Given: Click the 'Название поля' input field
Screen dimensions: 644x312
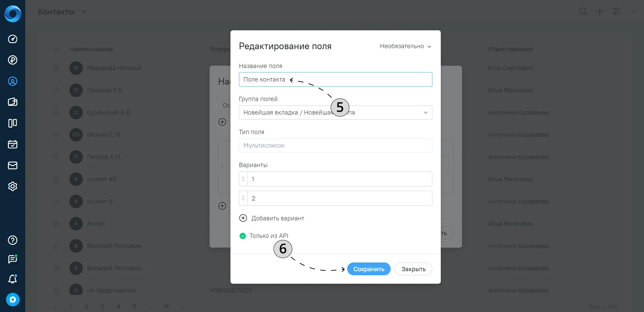Looking at the screenshot, I should [335, 80].
